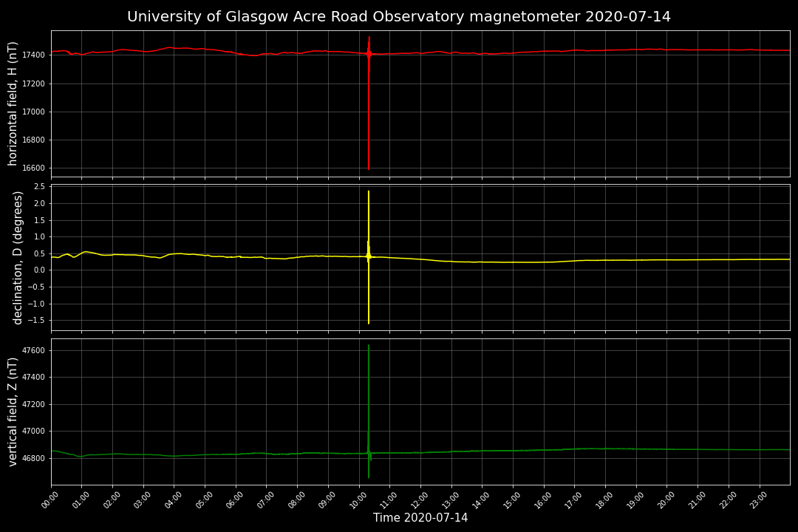Click the red H spike bottom near 16600
Screen dimensions: 798x532
(369, 167)
